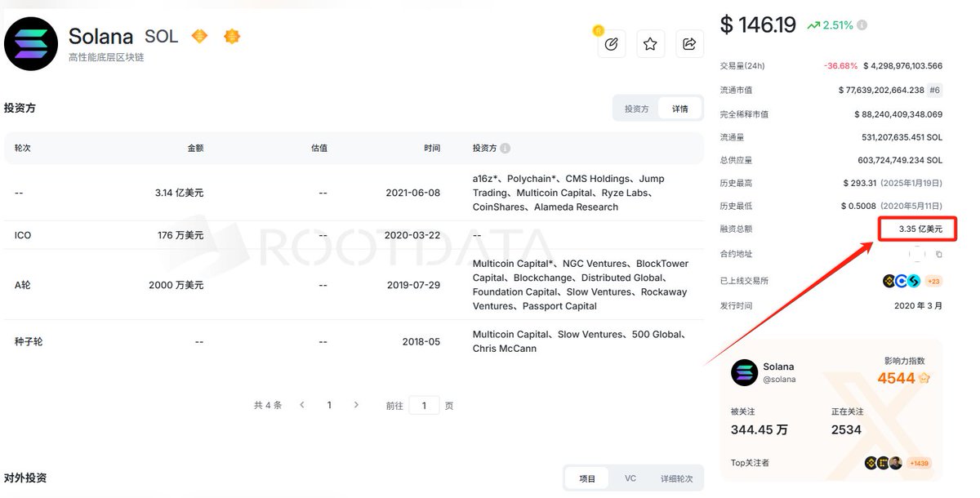Click the fully diluted value $ 88,240,409,348.069
This screenshot has width=980, height=498.
pyautogui.click(x=898, y=114)
